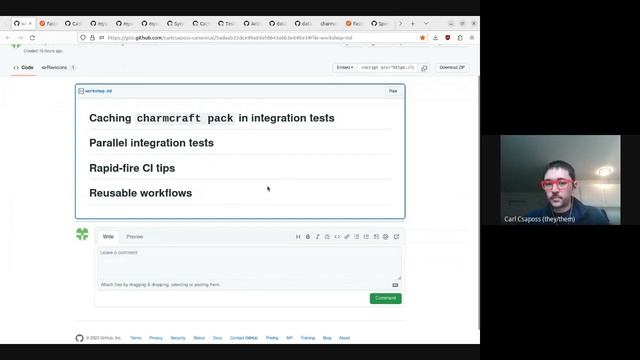Click the heading 'Rapid-fire CI tips'
This screenshot has width=640, height=360.
pyautogui.click(x=132, y=168)
